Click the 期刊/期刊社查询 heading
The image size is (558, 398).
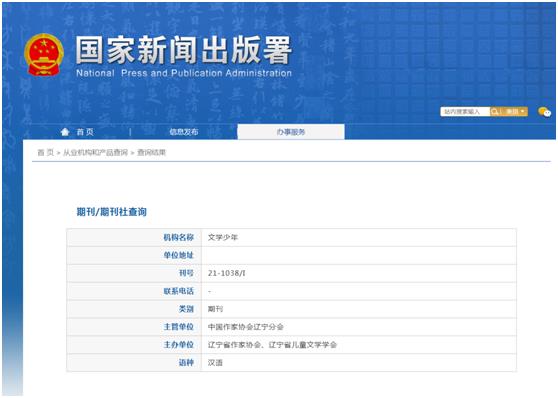point(112,212)
